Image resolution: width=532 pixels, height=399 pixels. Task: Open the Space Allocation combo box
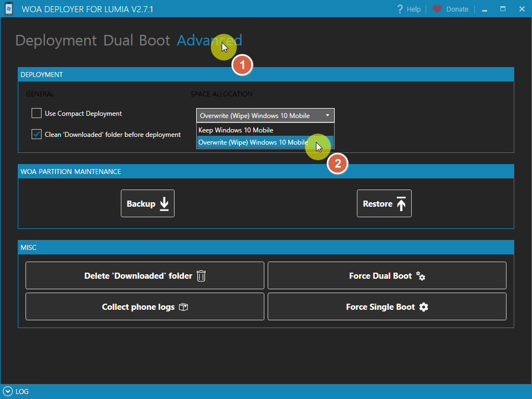[x=265, y=115]
